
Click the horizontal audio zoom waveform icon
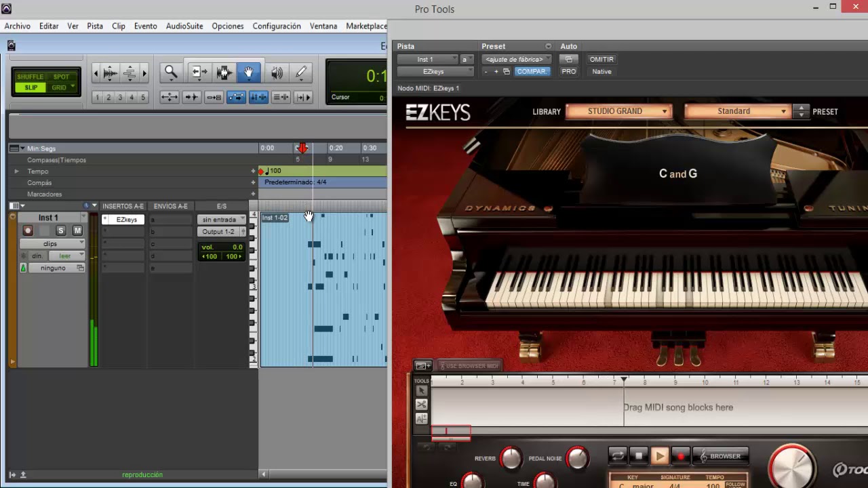point(110,73)
